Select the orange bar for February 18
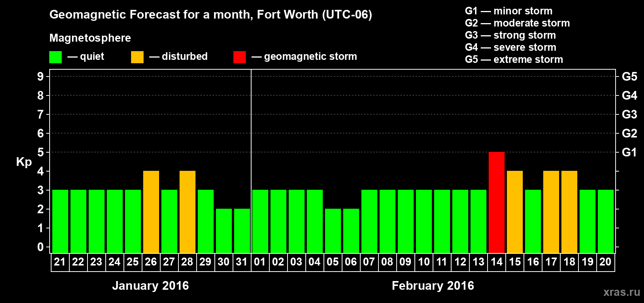Screen dimensions: 644x303 tap(569, 212)
